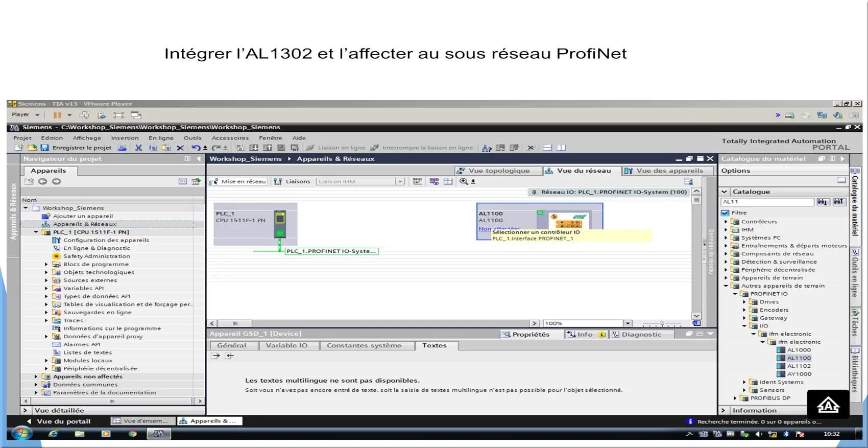Click the show address labels icon
This screenshot has height=448, width=868.
point(434,181)
